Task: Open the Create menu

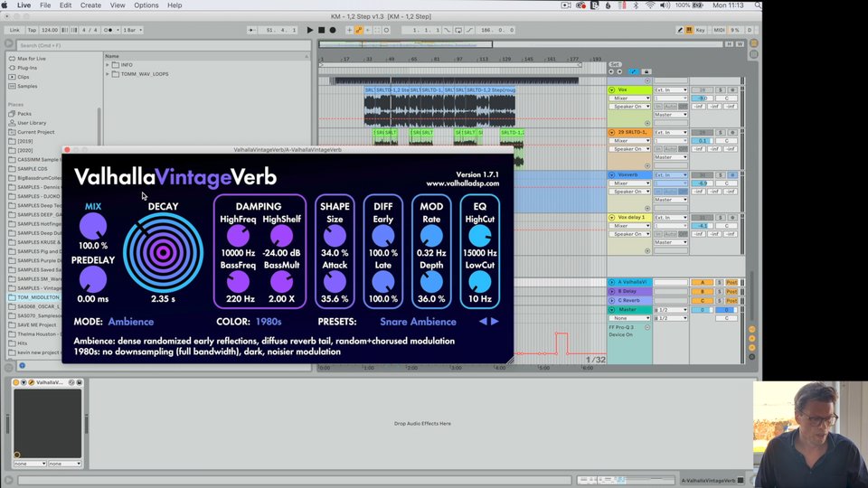Action: 90,5
